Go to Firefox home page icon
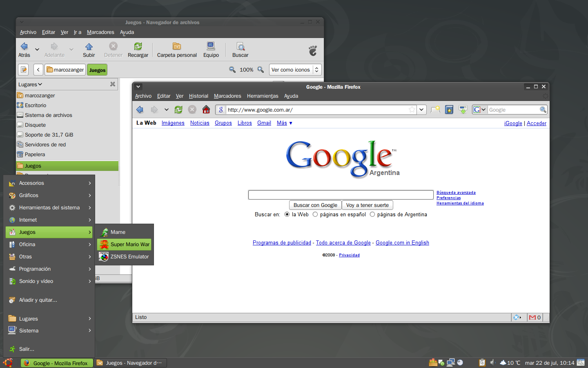 click(x=206, y=110)
